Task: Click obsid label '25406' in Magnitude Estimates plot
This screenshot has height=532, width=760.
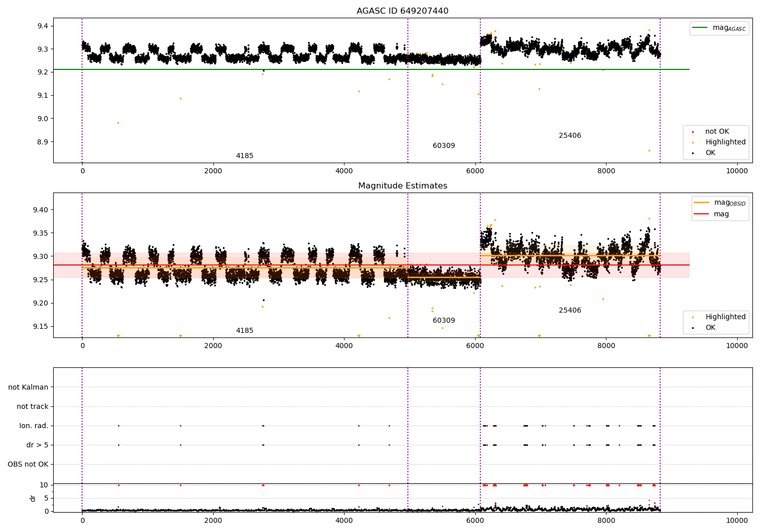Action: (x=570, y=311)
